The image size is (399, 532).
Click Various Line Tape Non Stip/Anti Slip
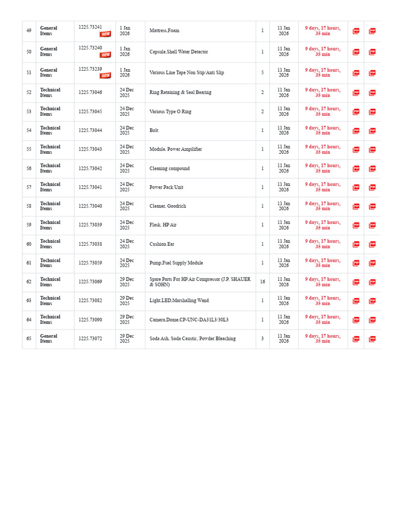pos(187,73)
